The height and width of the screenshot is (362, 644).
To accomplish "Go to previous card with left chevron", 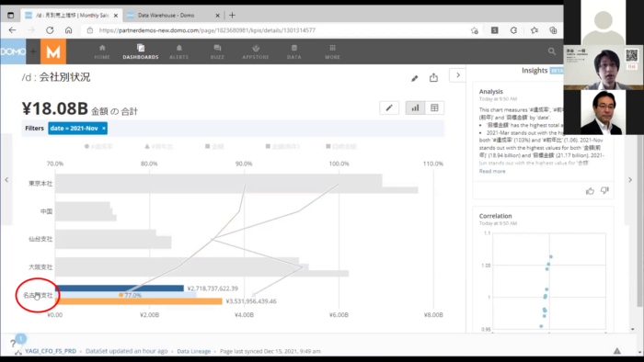I will tap(6, 179).
